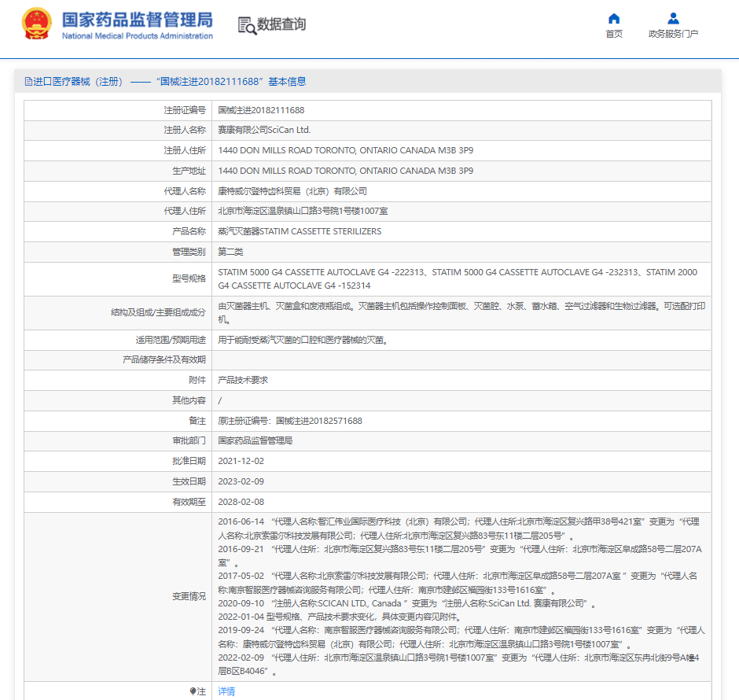Select the 2022-02-09 change record entry
Screen dimensions: 739x700
pos(458,664)
